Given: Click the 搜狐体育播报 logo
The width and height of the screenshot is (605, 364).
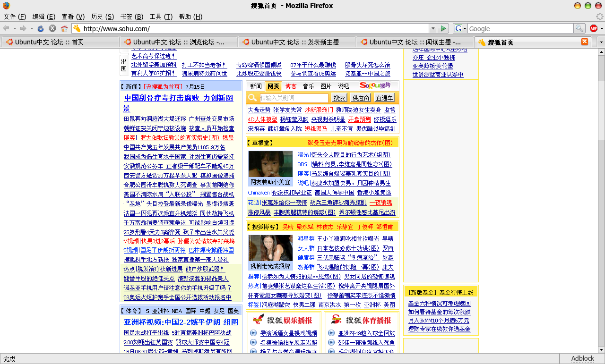Looking at the screenshot, I should tap(362, 320).
